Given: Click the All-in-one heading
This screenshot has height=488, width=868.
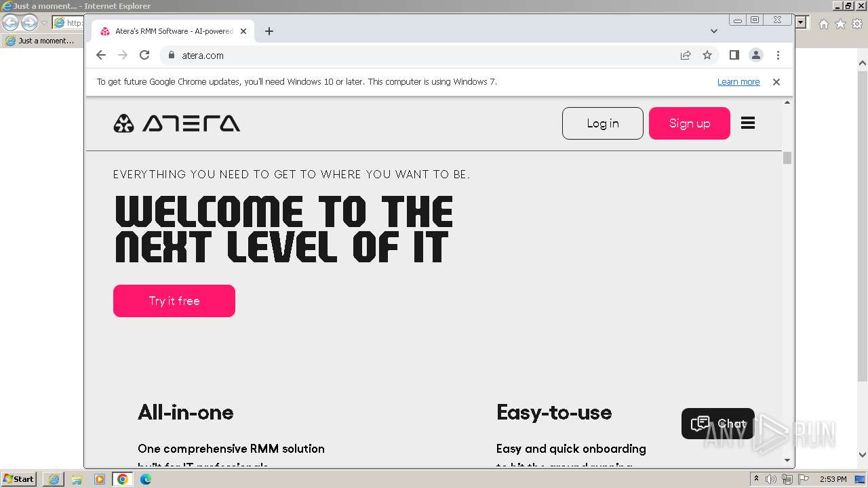Looking at the screenshot, I should coord(186,412).
